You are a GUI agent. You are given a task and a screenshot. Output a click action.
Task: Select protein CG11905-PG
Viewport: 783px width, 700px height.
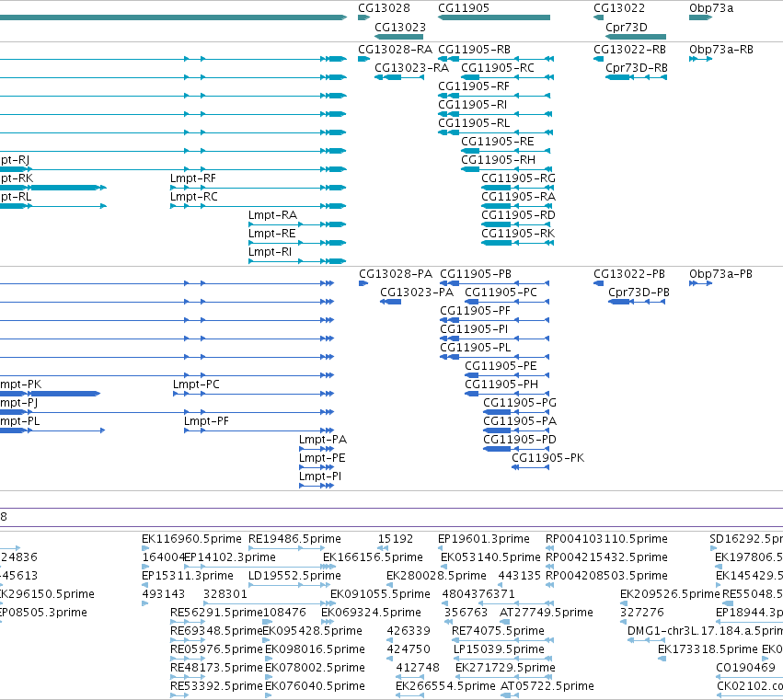(520, 403)
